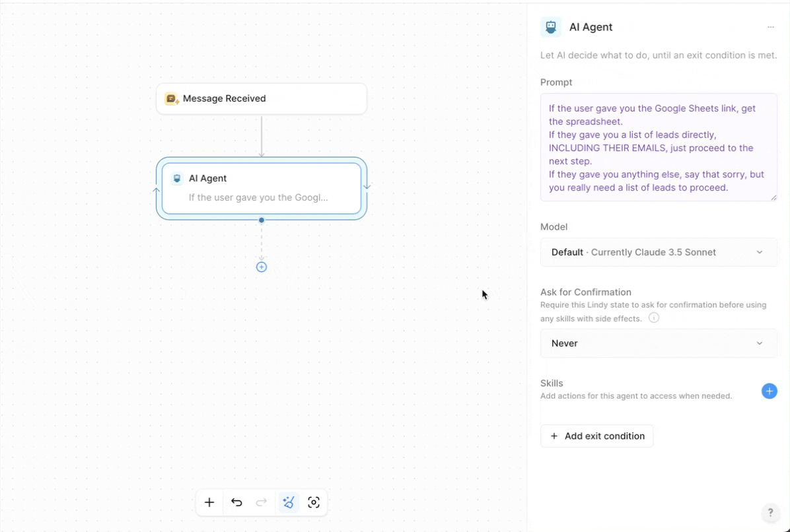Expand the Model dropdown chevron
Image resolution: width=790 pixels, height=532 pixels.
coord(760,252)
